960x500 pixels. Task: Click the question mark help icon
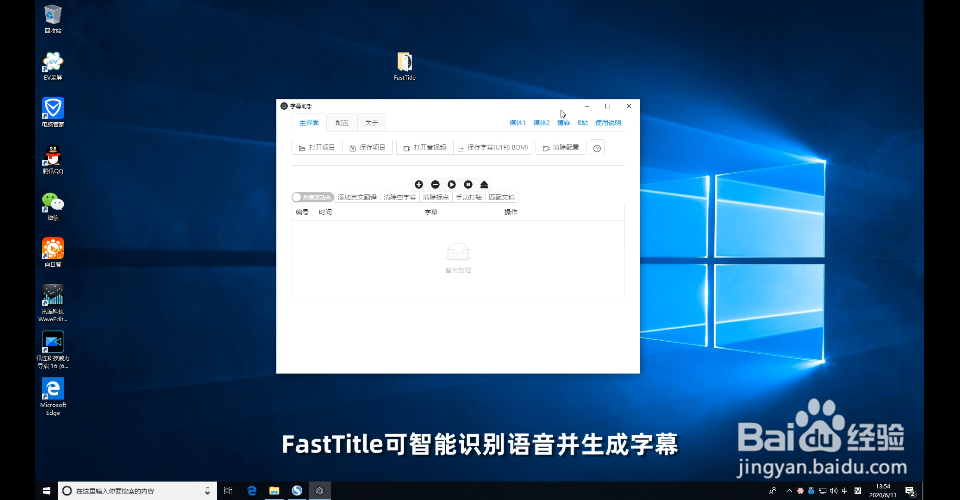[597, 147]
